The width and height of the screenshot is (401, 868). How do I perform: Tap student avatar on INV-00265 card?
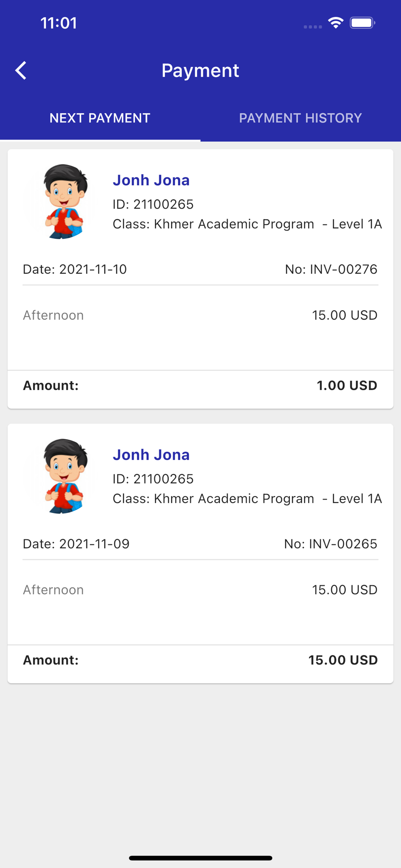64,476
